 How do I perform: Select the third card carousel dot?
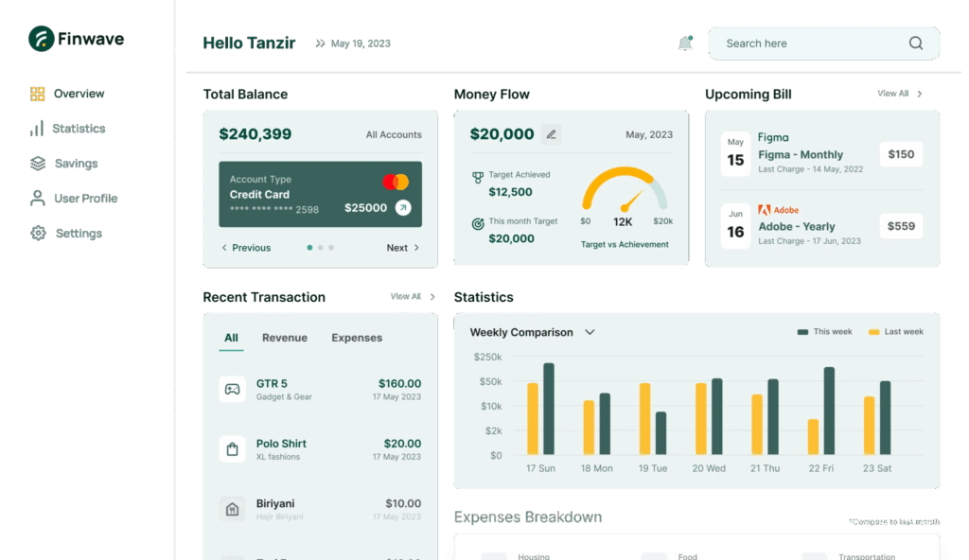coord(331,248)
